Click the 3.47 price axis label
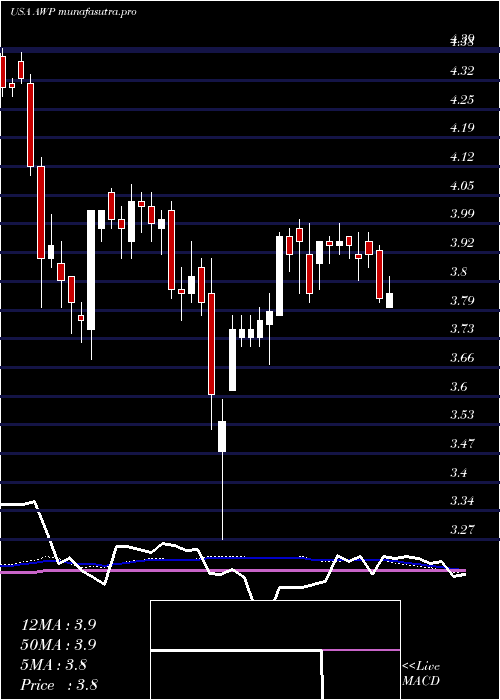500x700 pixels. (x=462, y=444)
